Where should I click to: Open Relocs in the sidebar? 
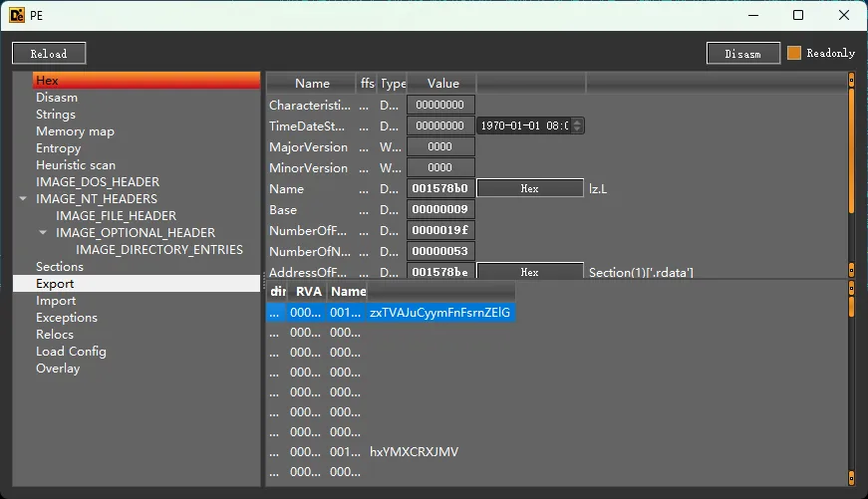(x=54, y=334)
